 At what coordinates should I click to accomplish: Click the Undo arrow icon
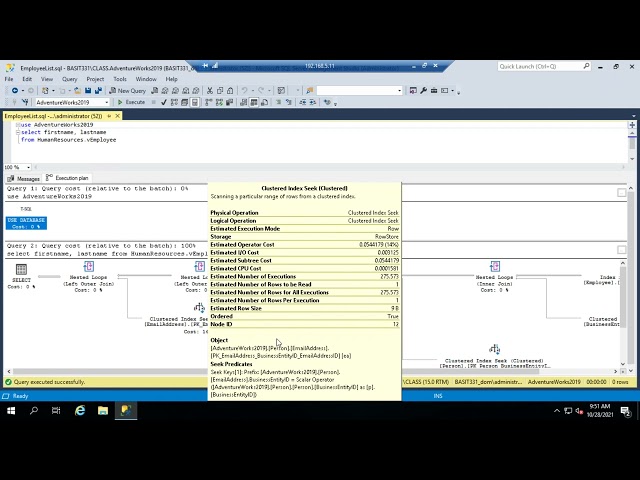244,91
